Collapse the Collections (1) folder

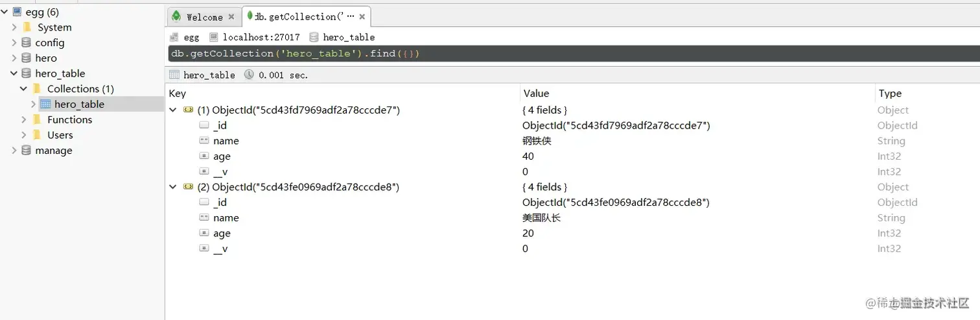coord(24,88)
